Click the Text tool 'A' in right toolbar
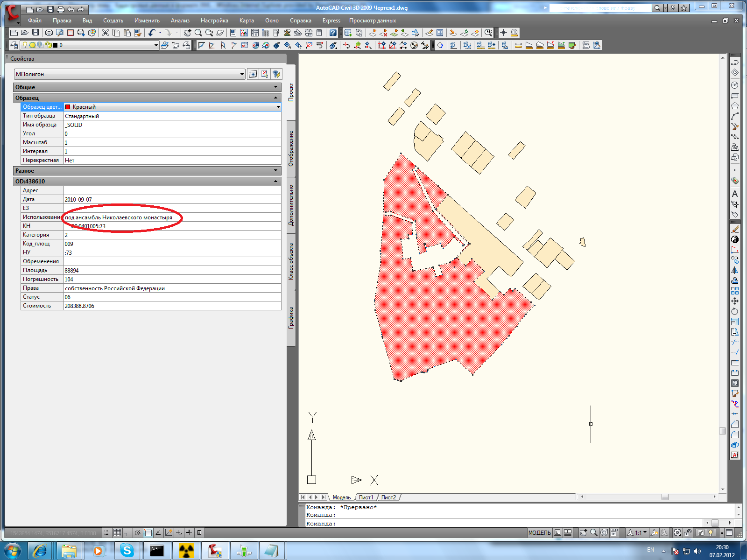747x560 pixels. [735, 194]
